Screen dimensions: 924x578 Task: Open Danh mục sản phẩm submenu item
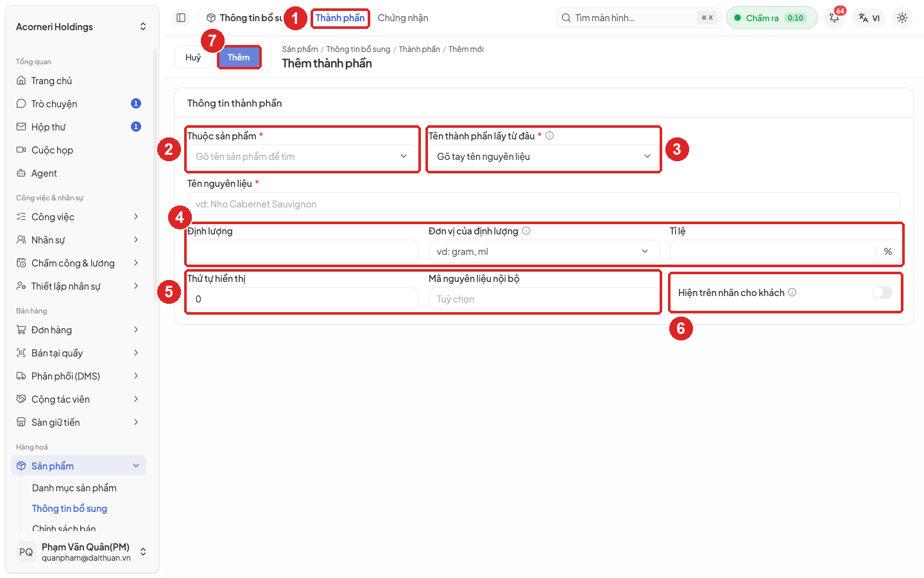74,488
